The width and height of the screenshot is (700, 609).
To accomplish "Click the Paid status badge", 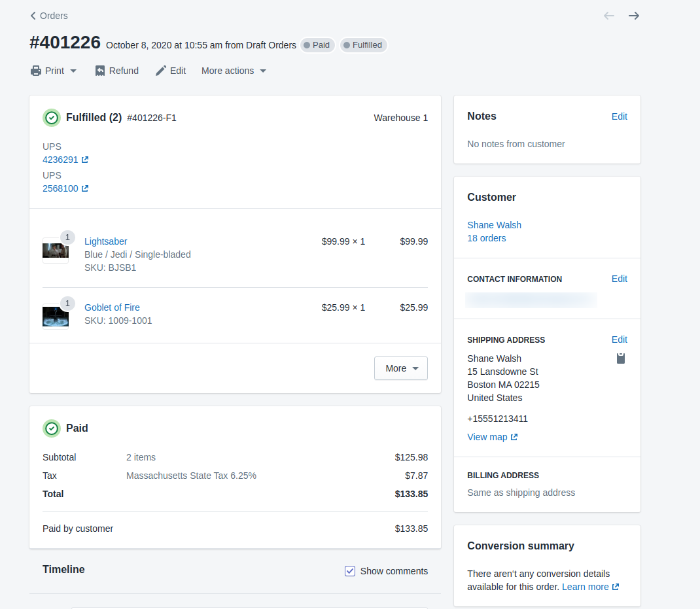I will click(x=317, y=44).
